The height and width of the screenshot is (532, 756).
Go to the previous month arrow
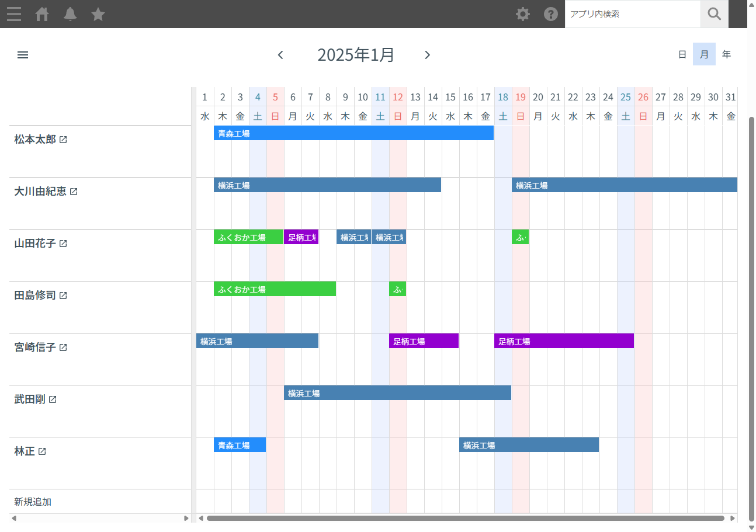coord(280,55)
